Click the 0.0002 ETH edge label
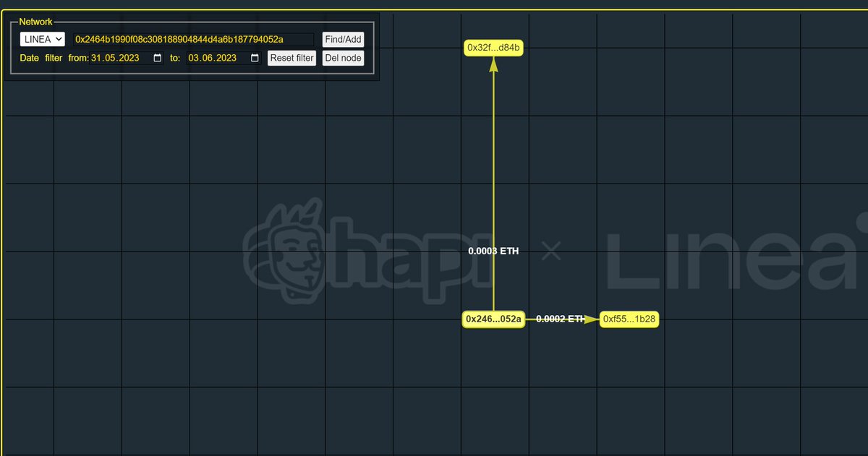The width and height of the screenshot is (868, 456). 561,319
